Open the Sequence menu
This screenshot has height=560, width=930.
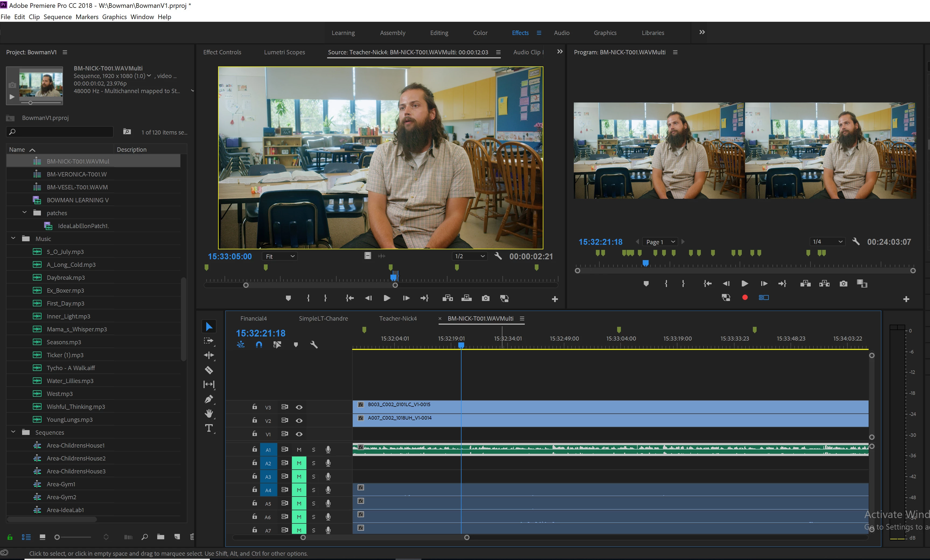57,17
